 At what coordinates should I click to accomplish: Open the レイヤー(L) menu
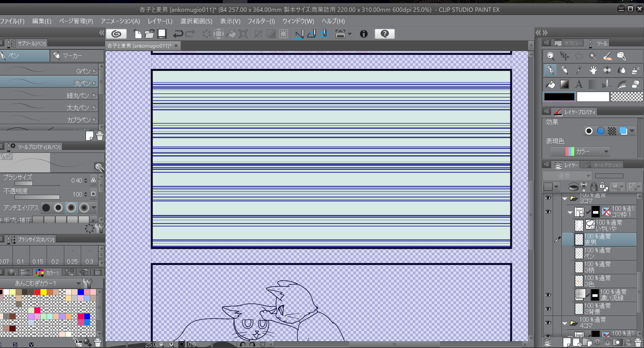(x=160, y=21)
